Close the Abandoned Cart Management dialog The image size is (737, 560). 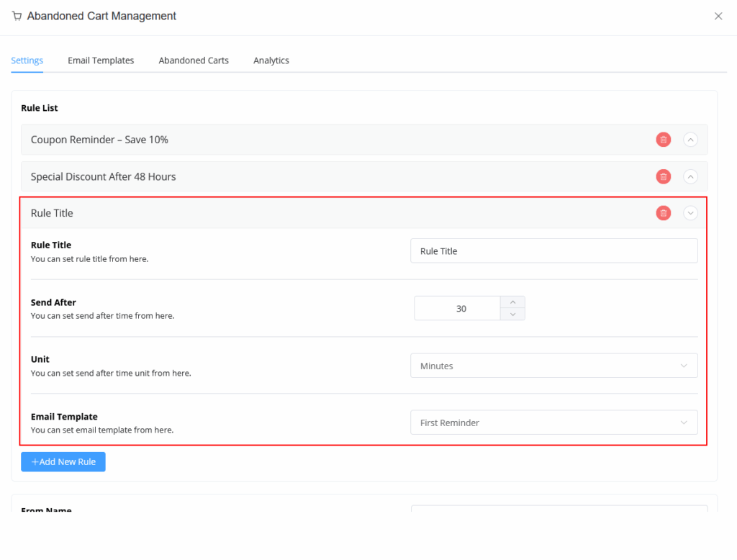tap(718, 16)
